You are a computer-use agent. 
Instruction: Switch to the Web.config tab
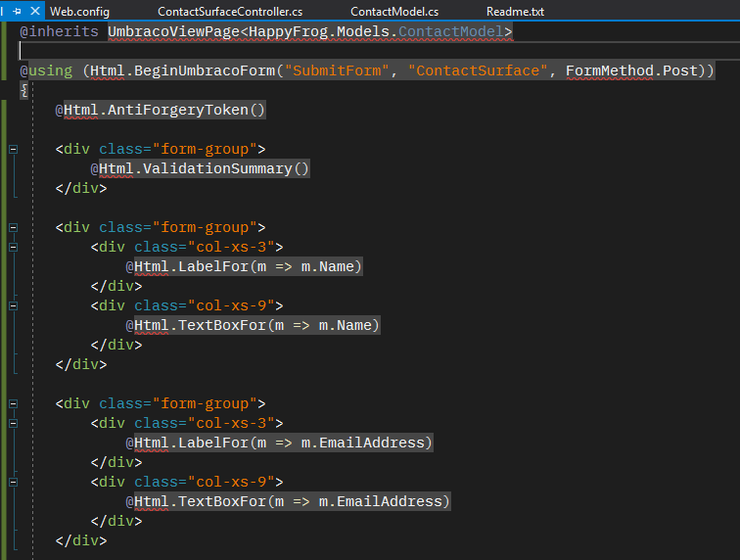[79, 12]
